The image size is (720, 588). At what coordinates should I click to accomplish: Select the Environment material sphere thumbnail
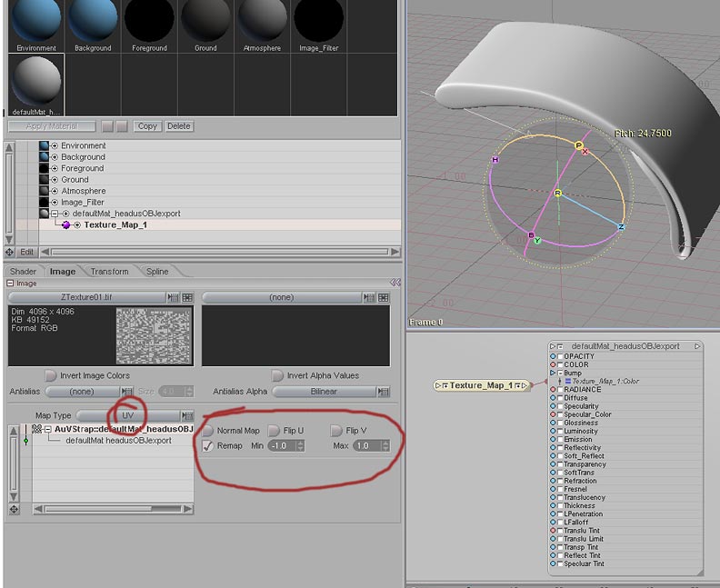click(36, 21)
